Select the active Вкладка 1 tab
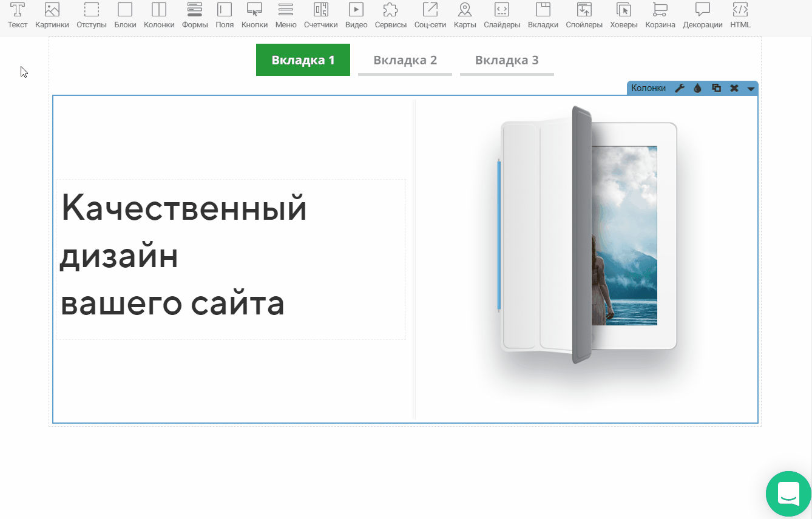 click(x=303, y=60)
